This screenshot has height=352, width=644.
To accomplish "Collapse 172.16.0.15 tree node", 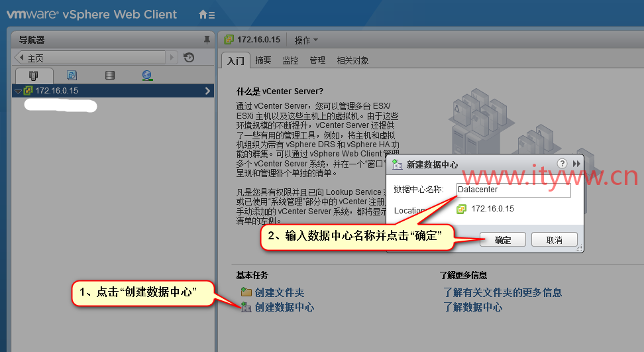I will [x=18, y=91].
